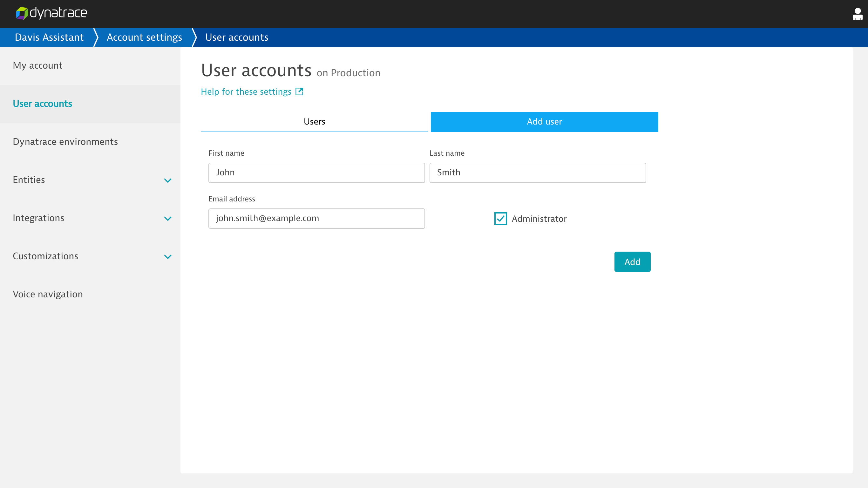Viewport: 868px width, 488px height.
Task: Open Help for these settings link
Action: 252,92
